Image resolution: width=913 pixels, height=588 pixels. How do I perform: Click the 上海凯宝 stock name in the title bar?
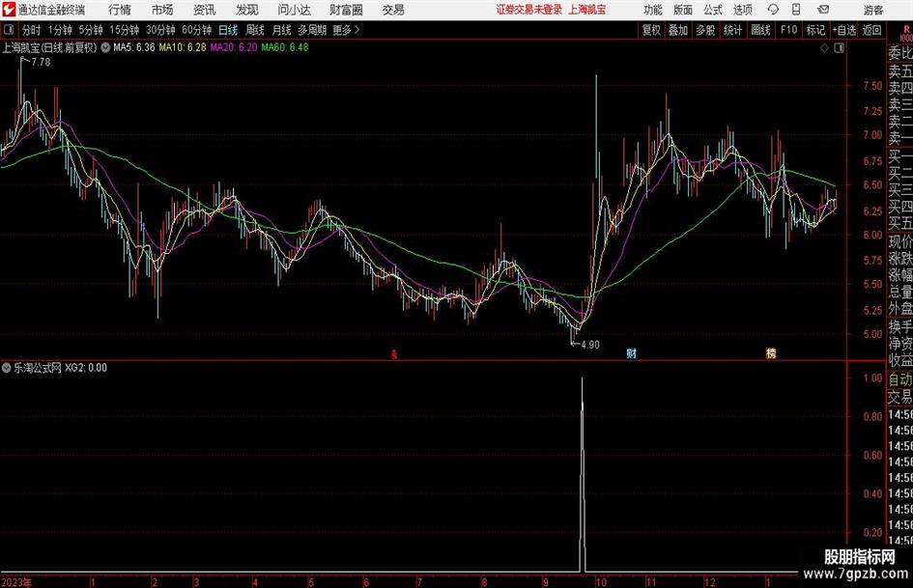pyautogui.click(x=587, y=10)
